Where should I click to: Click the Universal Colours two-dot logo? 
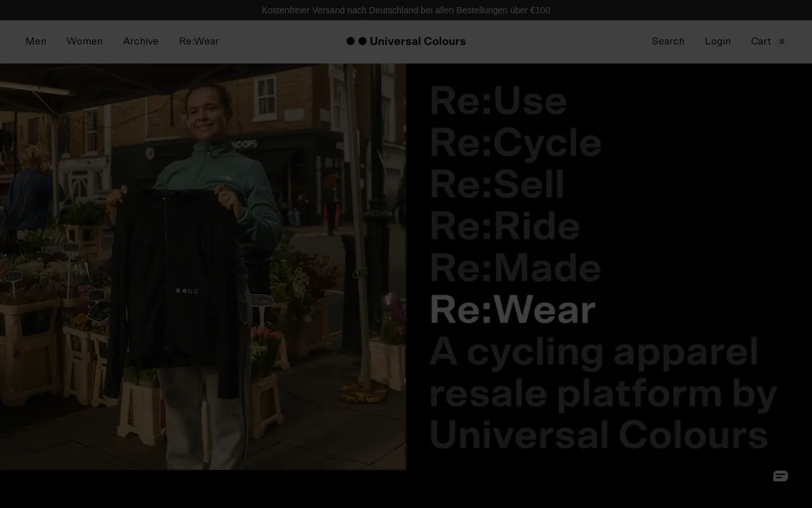pos(406,41)
